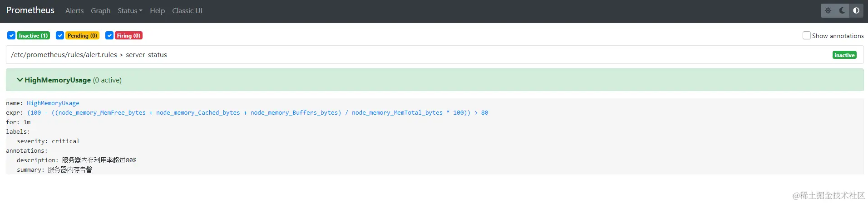Click the inactive state badge on rule group

[844, 55]
